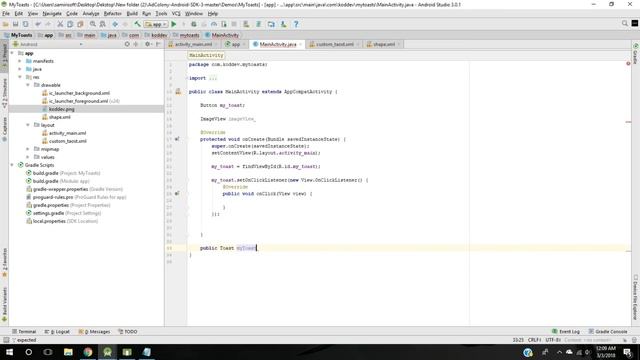Click the Profile app gauge icon
This screenshot has width=640, height=360.
point(214,24)
